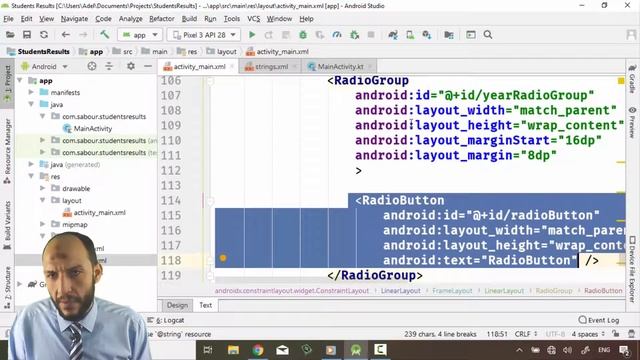The height and width of the screenshot is (360, 640).
Task: Navigate forward with right arrow icon
Action: (83, 35)
